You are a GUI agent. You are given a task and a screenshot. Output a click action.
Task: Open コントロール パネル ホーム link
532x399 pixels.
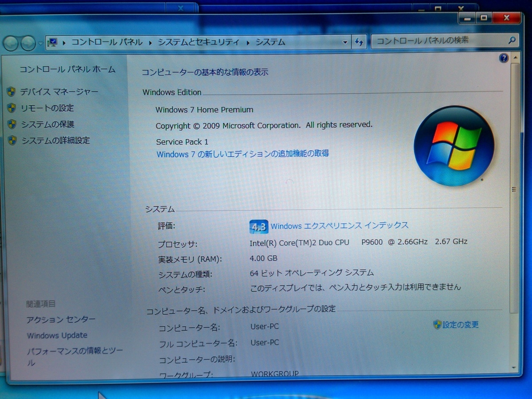coord(67,69)
